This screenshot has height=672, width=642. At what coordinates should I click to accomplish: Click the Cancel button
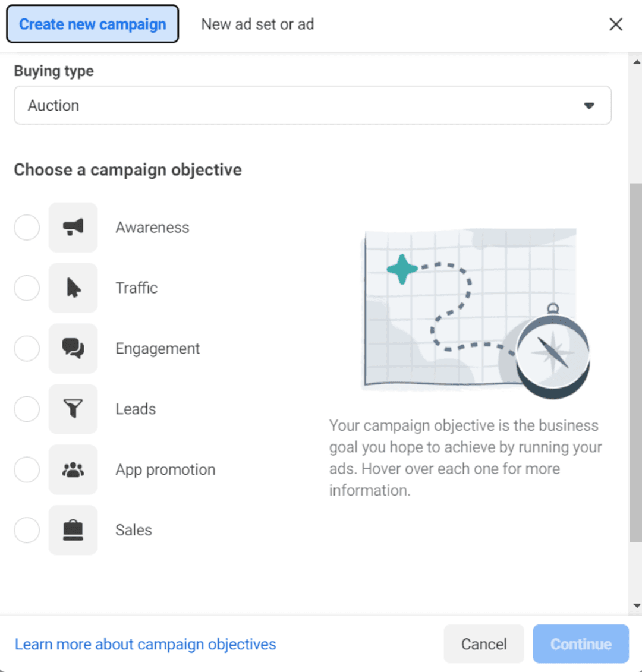484,643
